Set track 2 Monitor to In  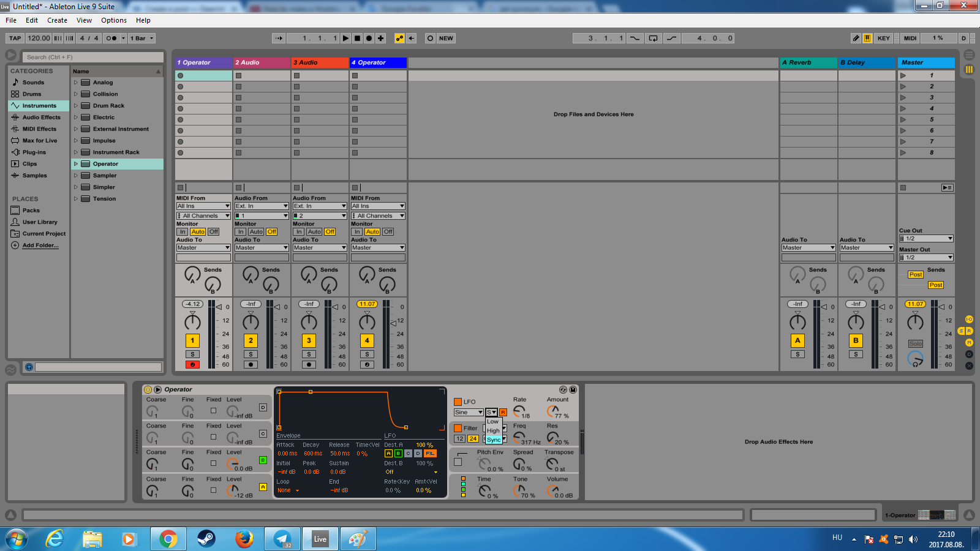point(241,232)
